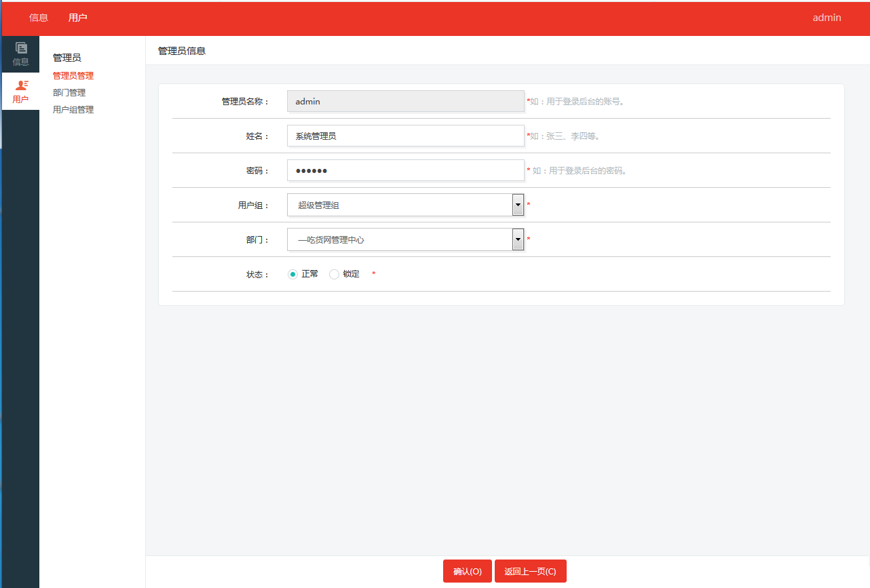Click inside the 密码 password field
This screenshot has height=588, width=870.
point(405,170)
